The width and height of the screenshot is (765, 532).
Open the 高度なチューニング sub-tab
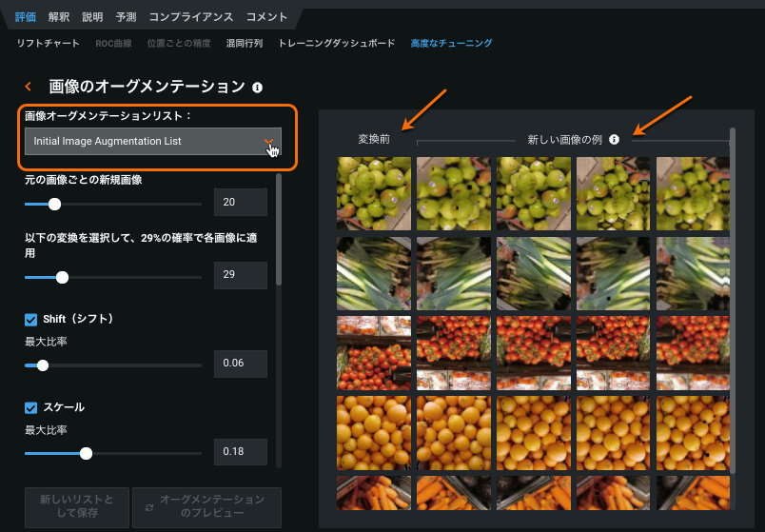(x=451, y=44)
